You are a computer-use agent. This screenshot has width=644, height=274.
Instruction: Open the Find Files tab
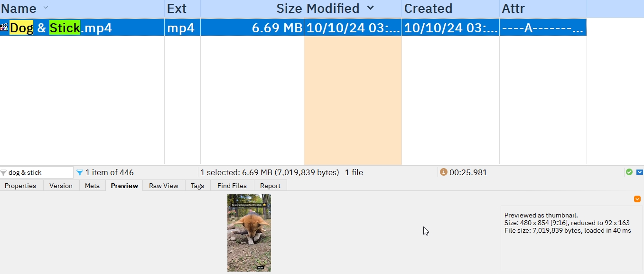point(232,186)
